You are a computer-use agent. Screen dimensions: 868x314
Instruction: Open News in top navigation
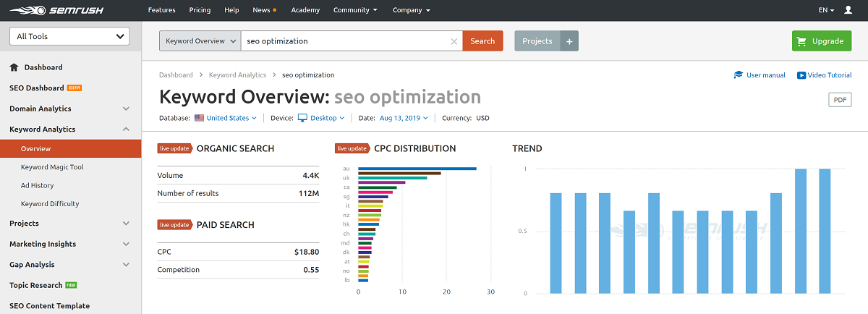[264, 10]
